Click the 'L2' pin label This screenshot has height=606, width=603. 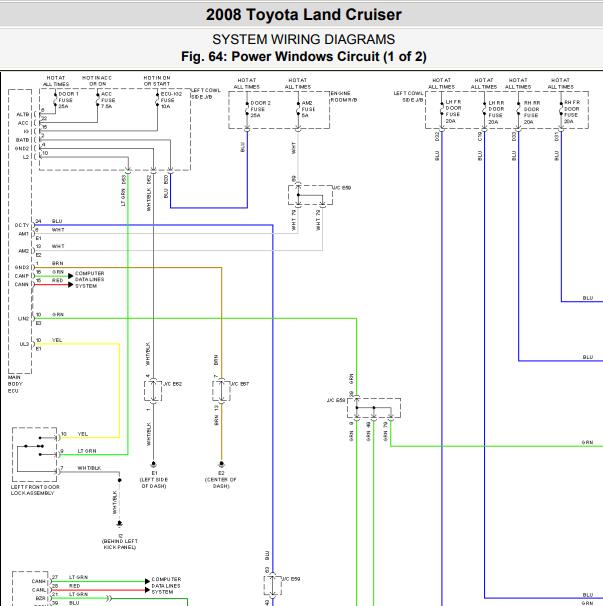(x=26, y=157)
